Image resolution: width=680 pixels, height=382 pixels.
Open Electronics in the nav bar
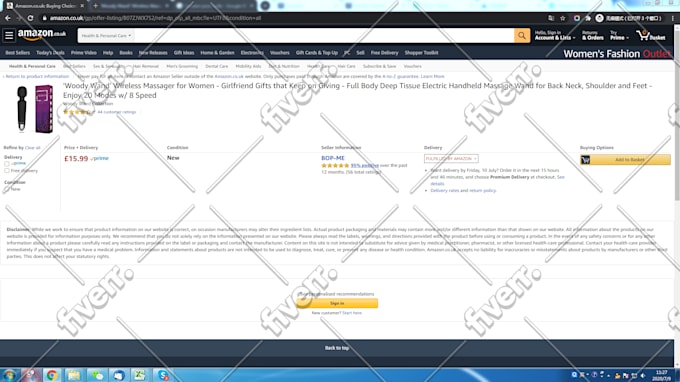[252, 53]
